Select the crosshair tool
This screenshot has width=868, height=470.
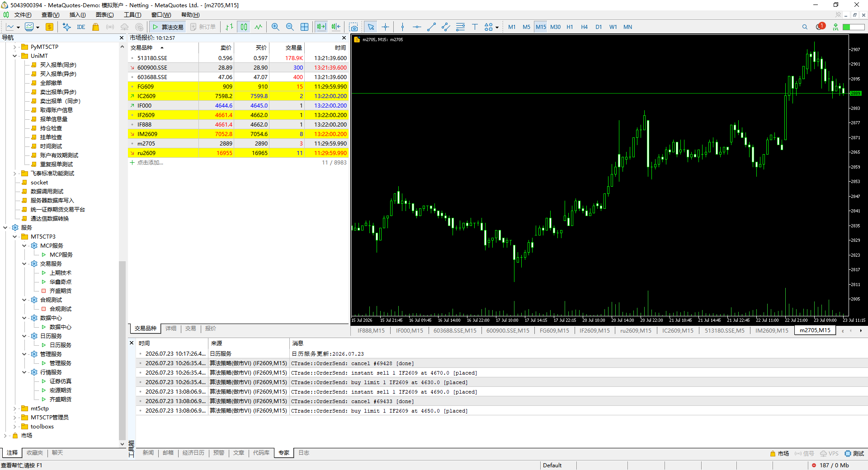point(385,27)
